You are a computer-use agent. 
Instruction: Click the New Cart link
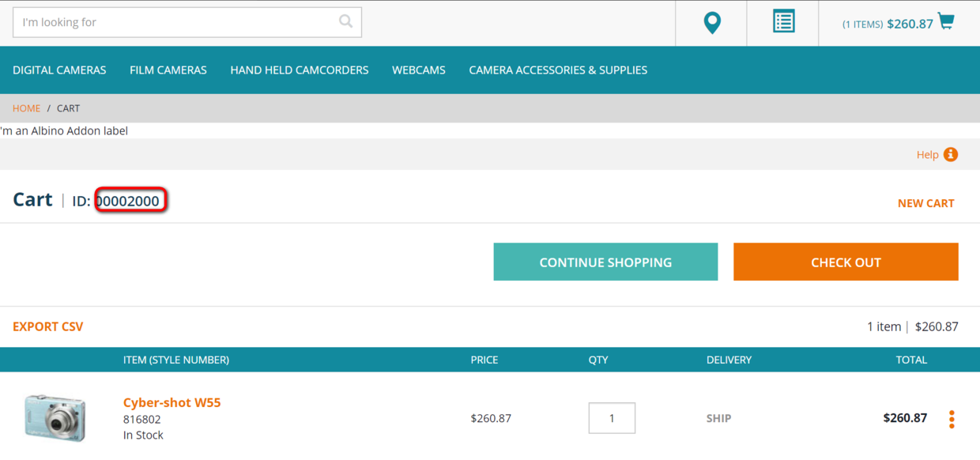point(925,203)
